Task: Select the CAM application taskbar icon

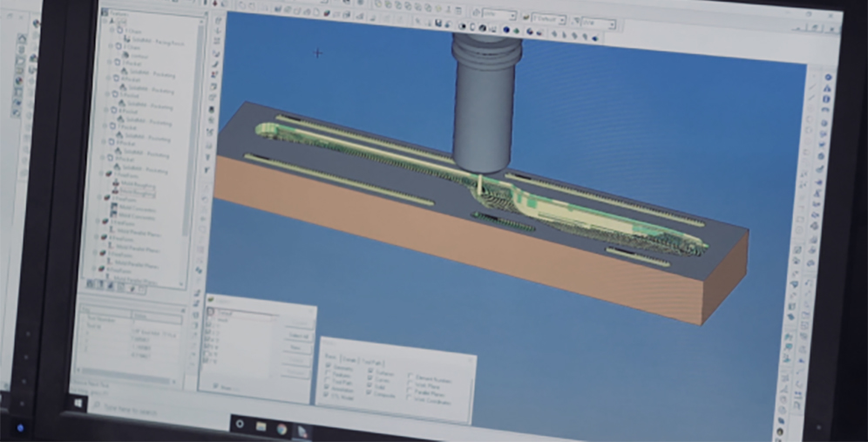Action: (x=302, y=432)
